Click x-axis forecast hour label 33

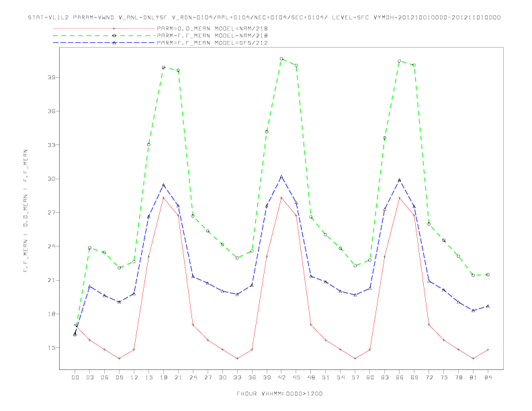[x=237, y=377]
